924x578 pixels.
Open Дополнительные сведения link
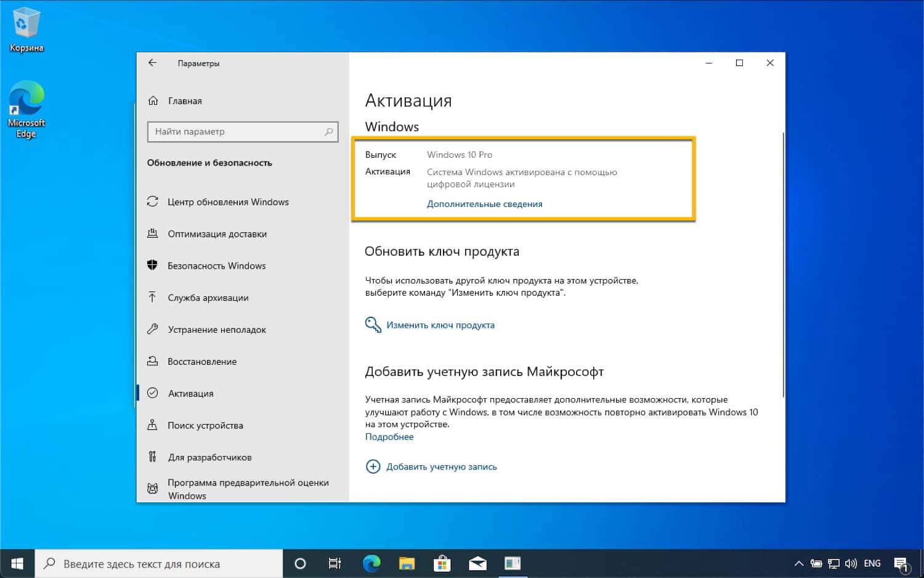point(484,203)
